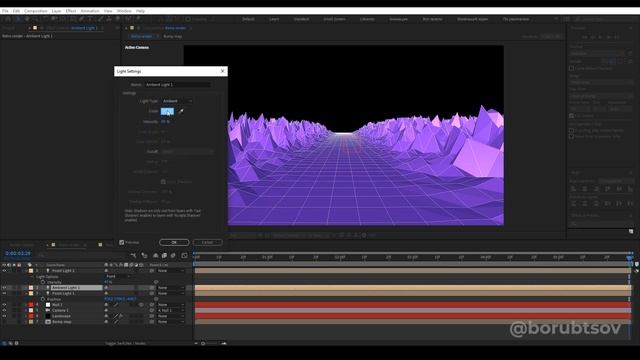
Task: Hide the Landscape layer eye
Action: (4, 316)
